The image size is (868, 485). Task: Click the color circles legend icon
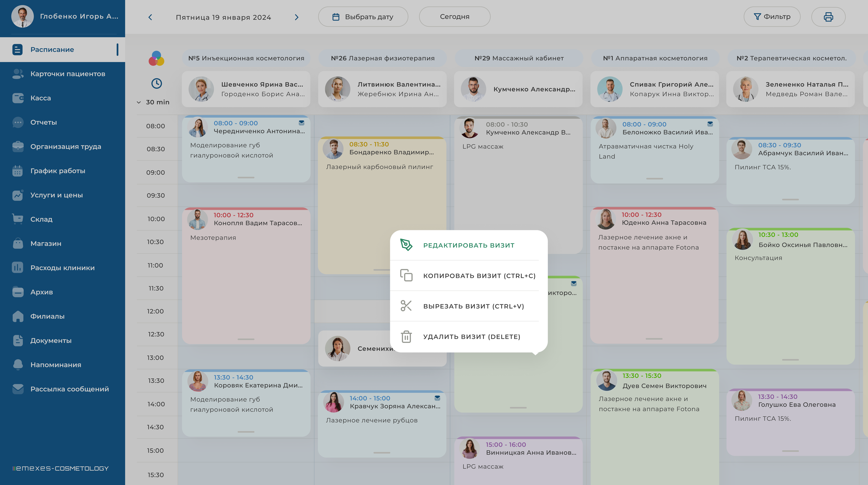tap(156, 58)
